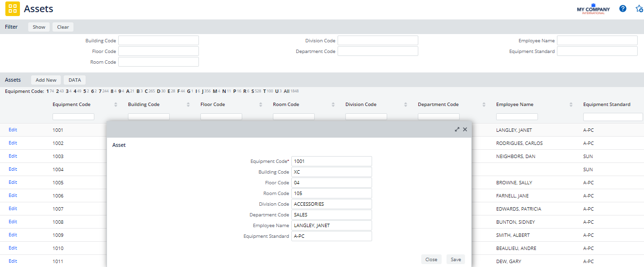Screen dimensions: 644x267
Task: Maximize the Asset dialog with the expand icon
Action: tap(457, 129)
